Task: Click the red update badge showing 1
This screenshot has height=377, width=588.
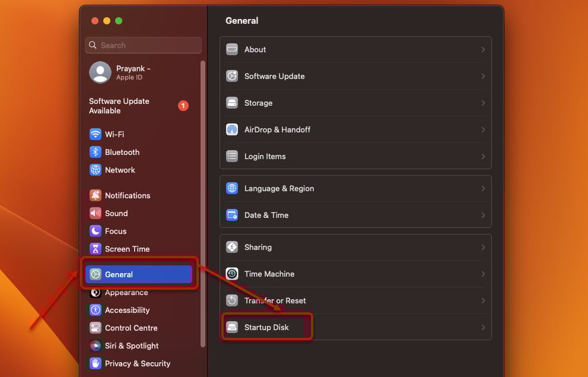Action: [183, 106]
